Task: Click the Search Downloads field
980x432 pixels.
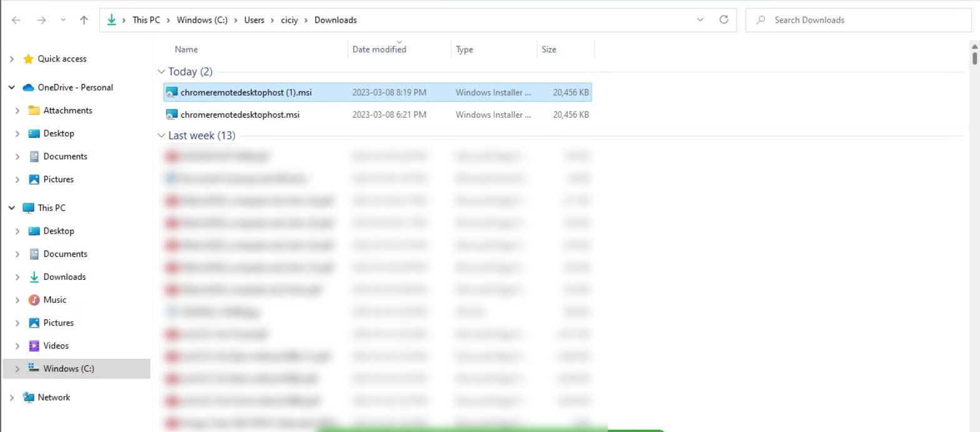Action: pos(863,20)
